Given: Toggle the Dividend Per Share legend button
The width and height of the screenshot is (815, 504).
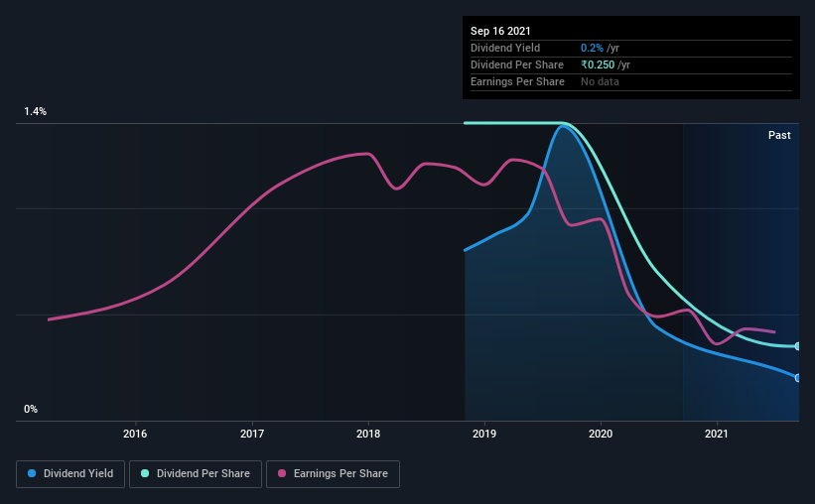Looking at the screenshot, I should [x=196, y=474].
